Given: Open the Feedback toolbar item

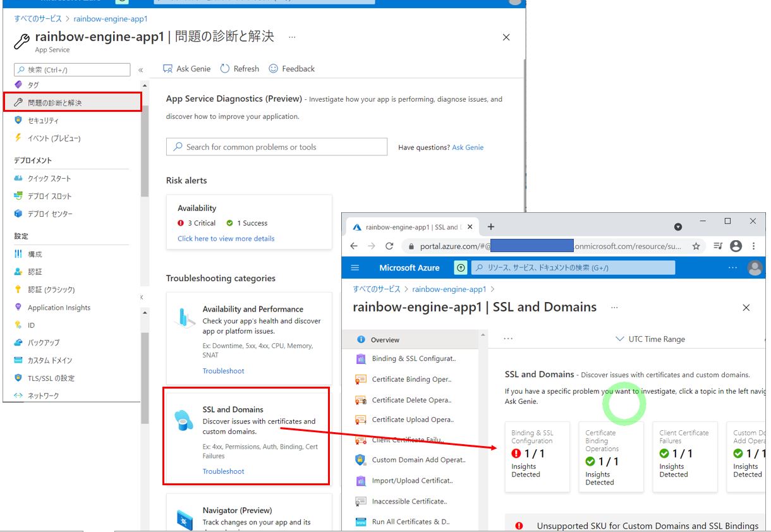Looking at the screenshot, I should [x=291, y=68].
